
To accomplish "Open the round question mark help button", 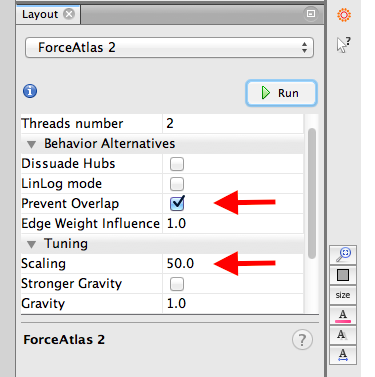I will [x=302, y=340].
